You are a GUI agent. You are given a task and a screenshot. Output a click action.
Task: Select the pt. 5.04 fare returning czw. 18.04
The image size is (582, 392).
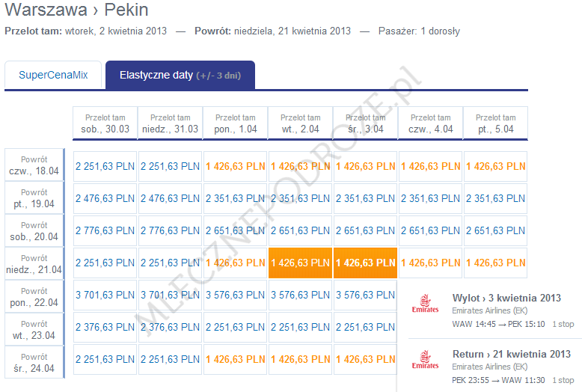(495, 166)
